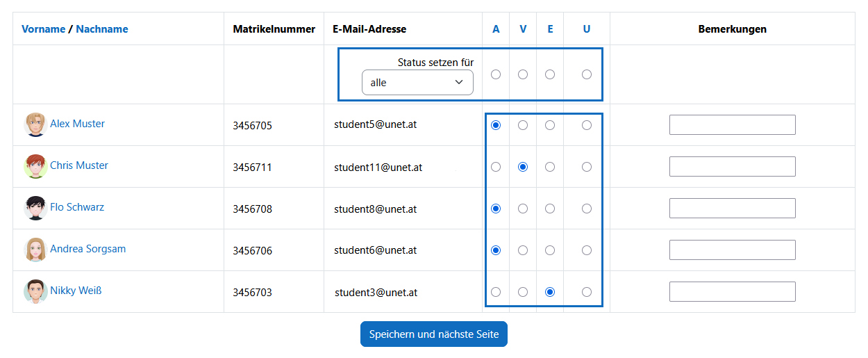Select status V for Chris Muster
This screenshot has height=358, width=868.
pyautogui.click(x=523, y=167)
